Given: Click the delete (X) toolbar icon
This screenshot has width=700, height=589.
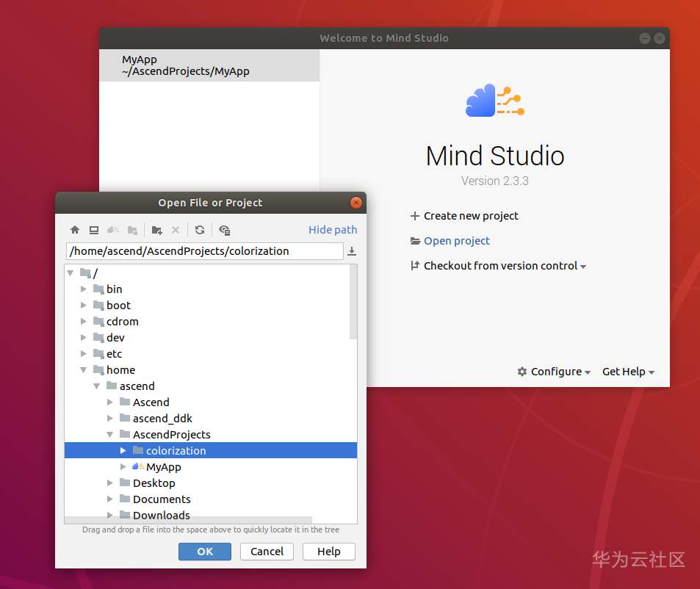Looking at the screenshot, I should (x=176, y=230).
